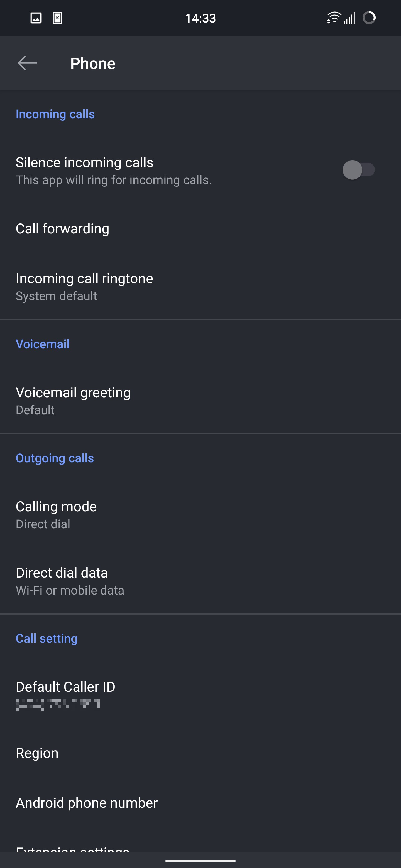The image size is (401, 868).
Task: Tap the status bar clock showing 14:33
Action: 200,18
